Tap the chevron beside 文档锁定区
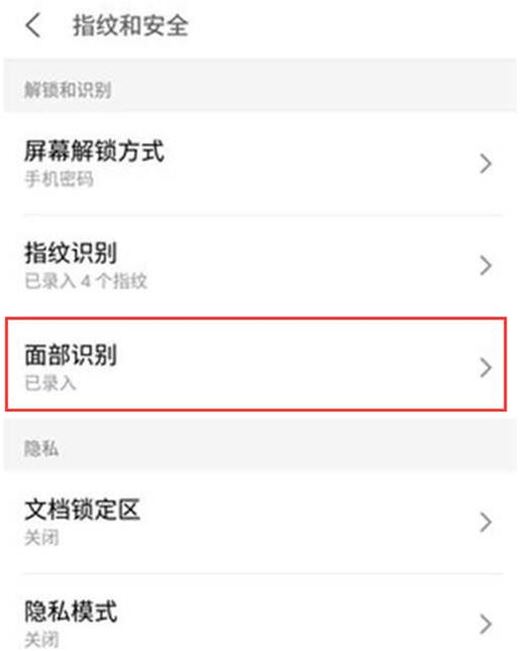This screenshot has width=520, height=651. tap(486, 522)
